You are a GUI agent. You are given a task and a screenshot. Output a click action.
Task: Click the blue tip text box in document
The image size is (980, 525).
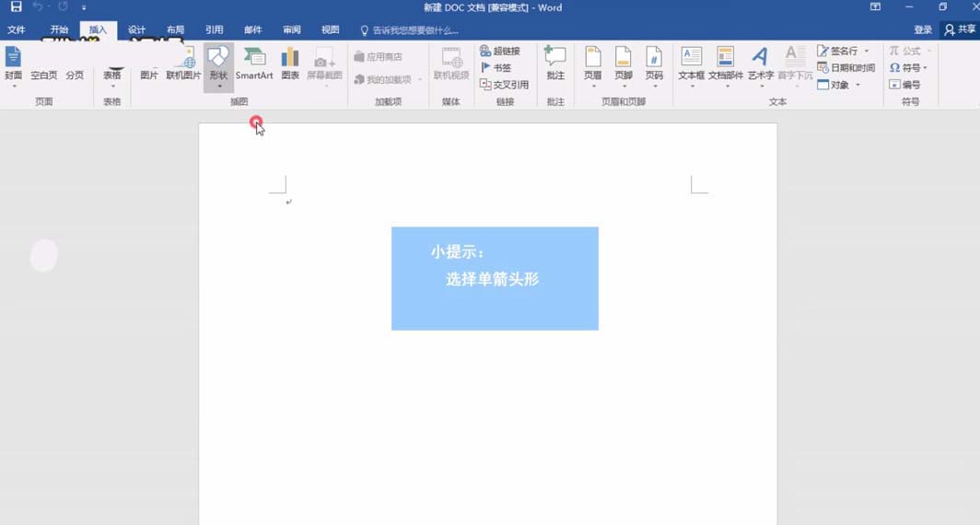tap(495, 279)
